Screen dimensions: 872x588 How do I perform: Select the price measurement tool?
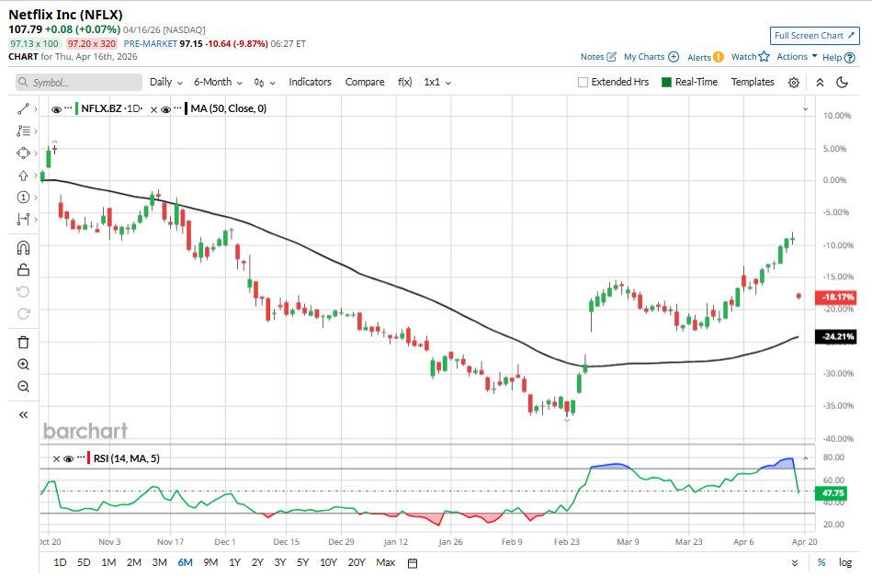click(23, 220)
